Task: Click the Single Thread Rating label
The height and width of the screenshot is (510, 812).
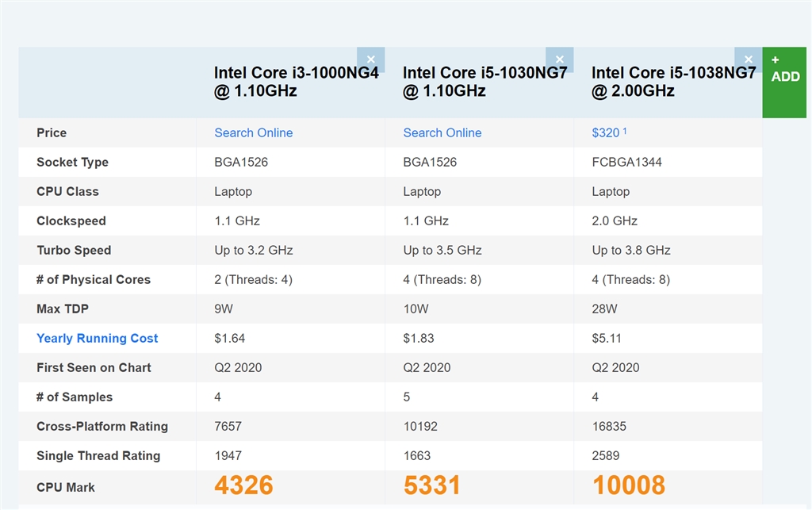Action: tap(98, 455)
